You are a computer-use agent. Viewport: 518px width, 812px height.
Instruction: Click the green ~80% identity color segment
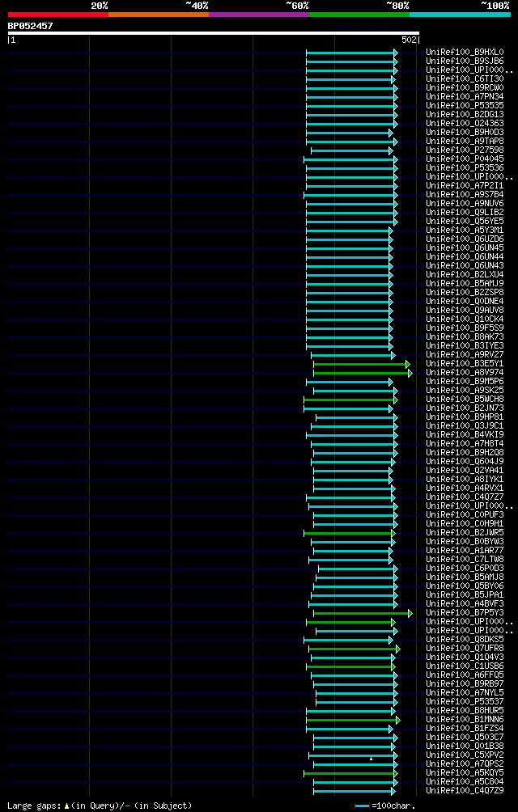359,15
